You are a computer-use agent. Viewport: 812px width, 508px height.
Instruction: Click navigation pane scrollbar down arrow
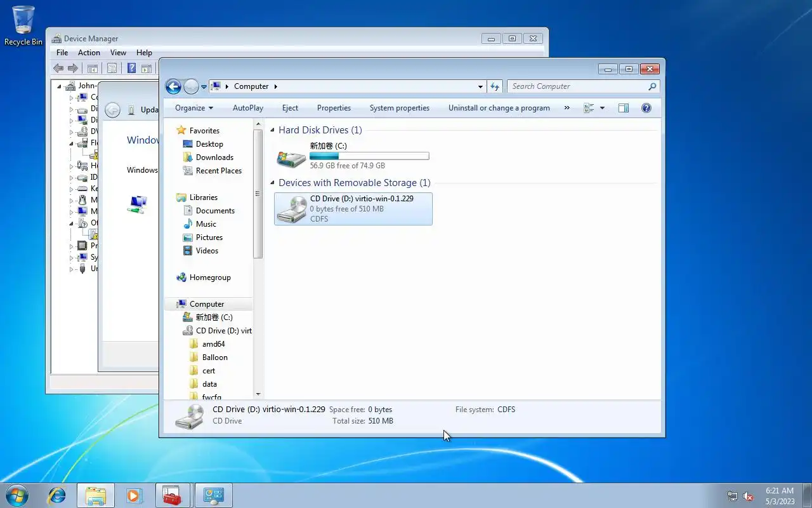pyautogui.click(x=258, y=394)
